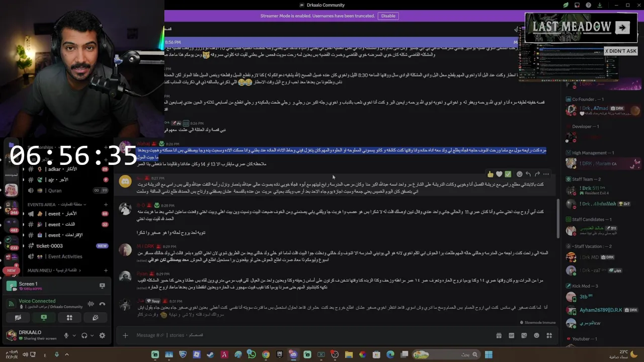The height and width of the screenshot is (362, 644).
Task: Add thumbs up reaction to highlighted message
Action: tap(490, 174)
